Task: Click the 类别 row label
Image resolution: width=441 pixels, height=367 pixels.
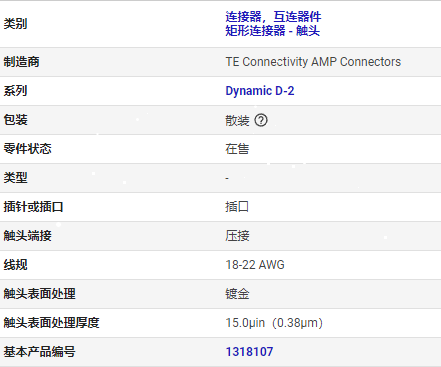Action: (x=15, y=24)
